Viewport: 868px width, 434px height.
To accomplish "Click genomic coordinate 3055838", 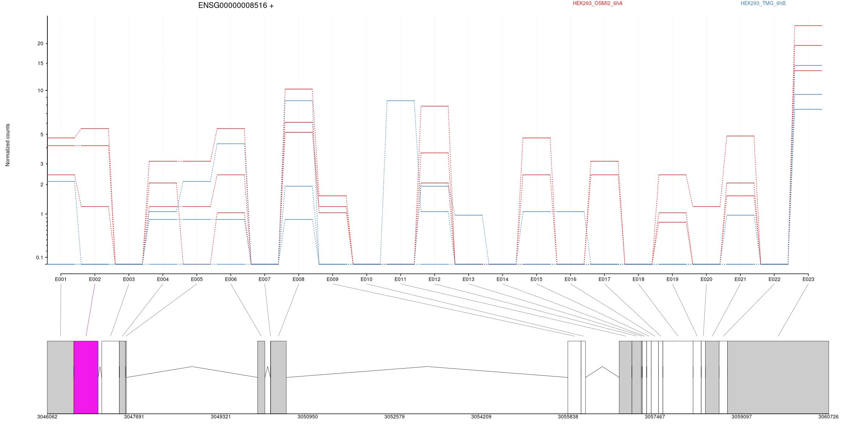I will click(x=568, y=417).
